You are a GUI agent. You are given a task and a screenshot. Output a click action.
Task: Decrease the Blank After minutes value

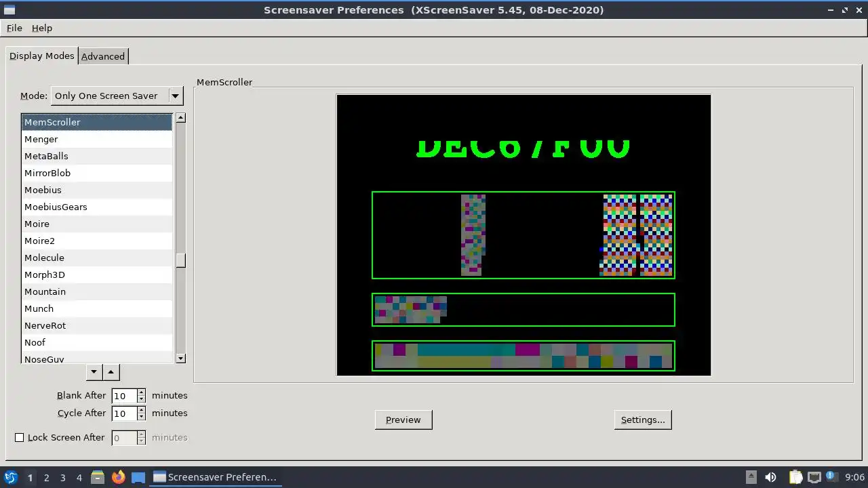point(141,399)
